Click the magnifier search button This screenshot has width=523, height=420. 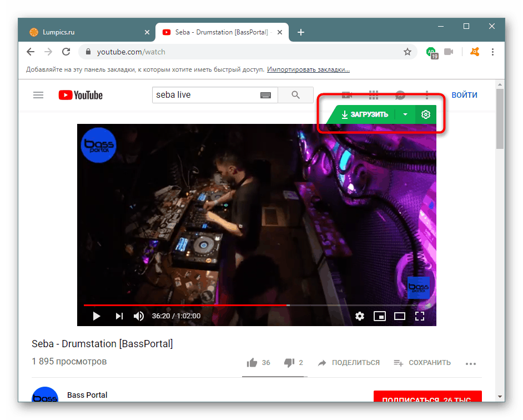tap(295, 95)
